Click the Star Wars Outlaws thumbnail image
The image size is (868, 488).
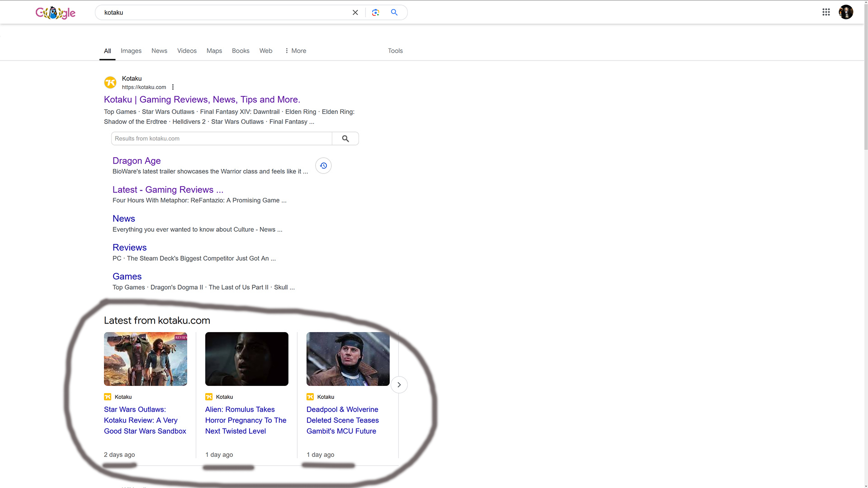click(146, 359)
